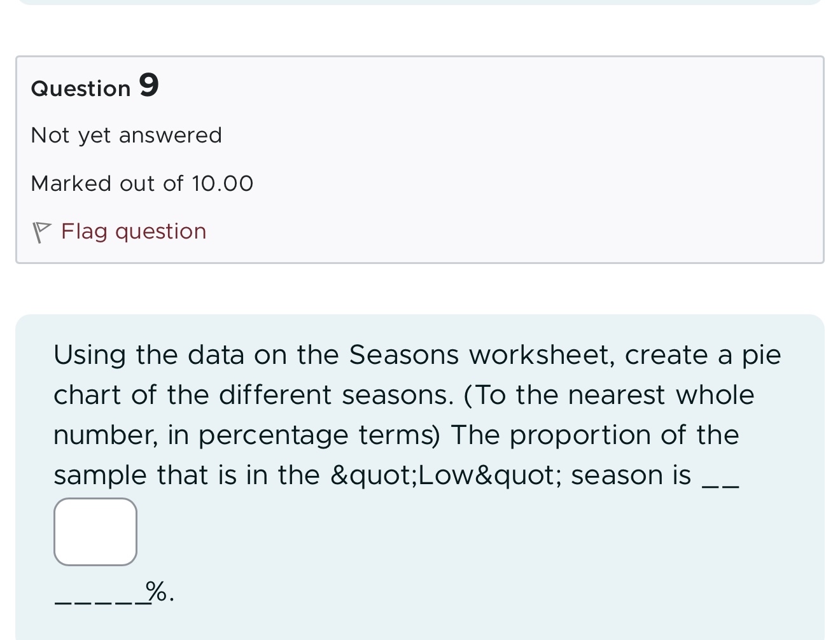Select the empty response field for the percentage

pyautogui.click(x=95, y=531)
